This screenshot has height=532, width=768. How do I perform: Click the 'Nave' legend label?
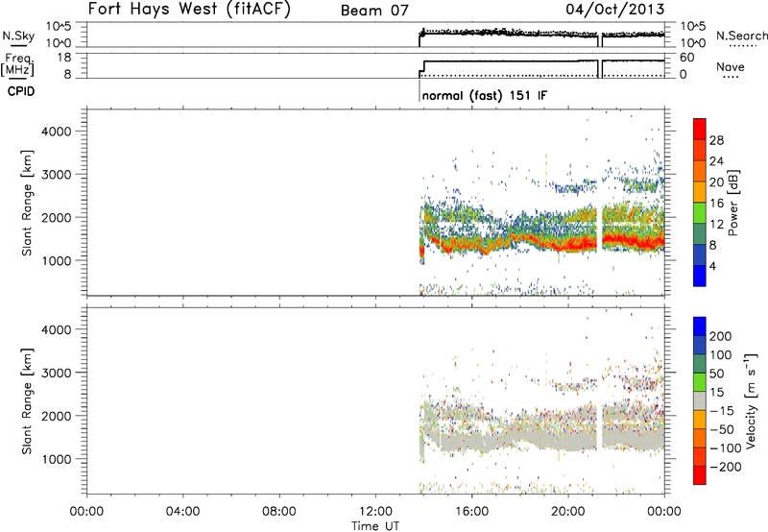point(731,66)
